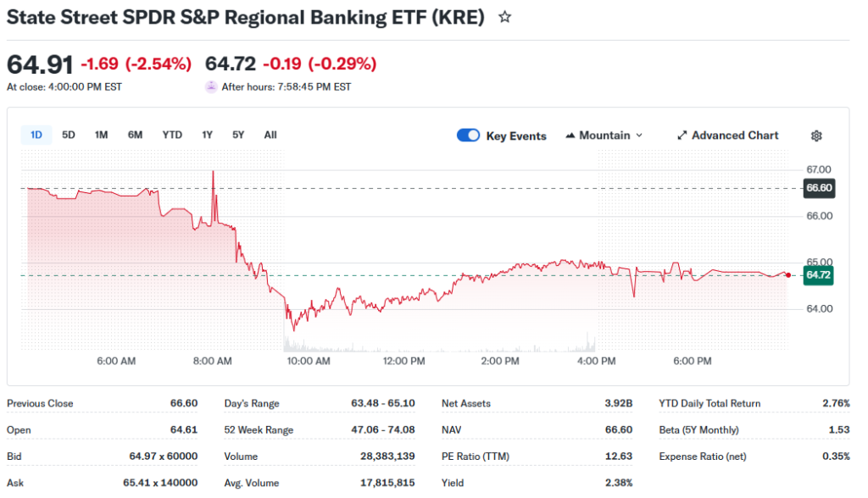868x498 pixels.
Task: Click the Advanced Chart expand arrows icon
Action: tap(682, 136)
